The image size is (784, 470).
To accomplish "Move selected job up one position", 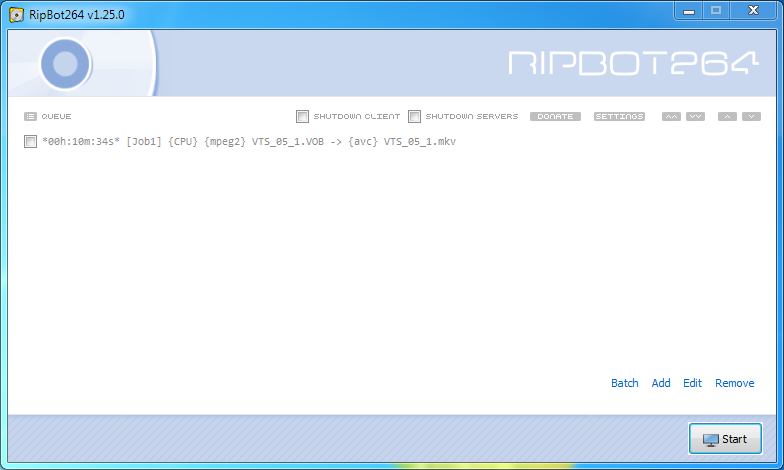I will pyautogui.click(x=727, y=116).
